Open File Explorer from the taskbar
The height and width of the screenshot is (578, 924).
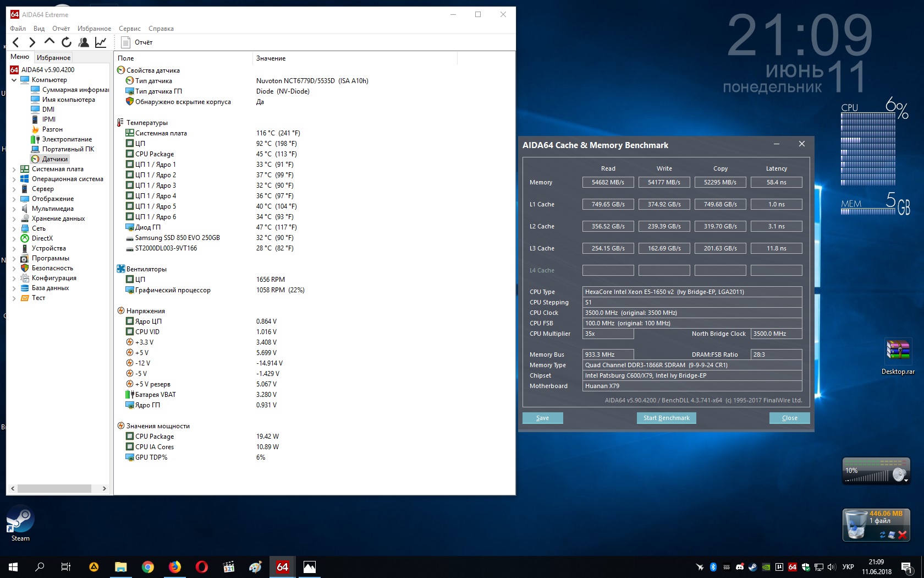pyautogui.click(x=121, y=567)
